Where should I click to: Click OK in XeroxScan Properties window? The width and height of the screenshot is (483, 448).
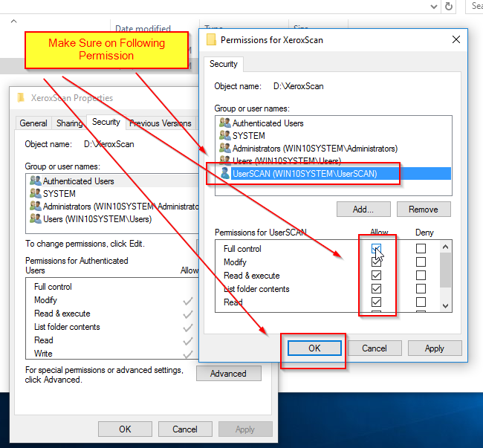click(125, 429)
